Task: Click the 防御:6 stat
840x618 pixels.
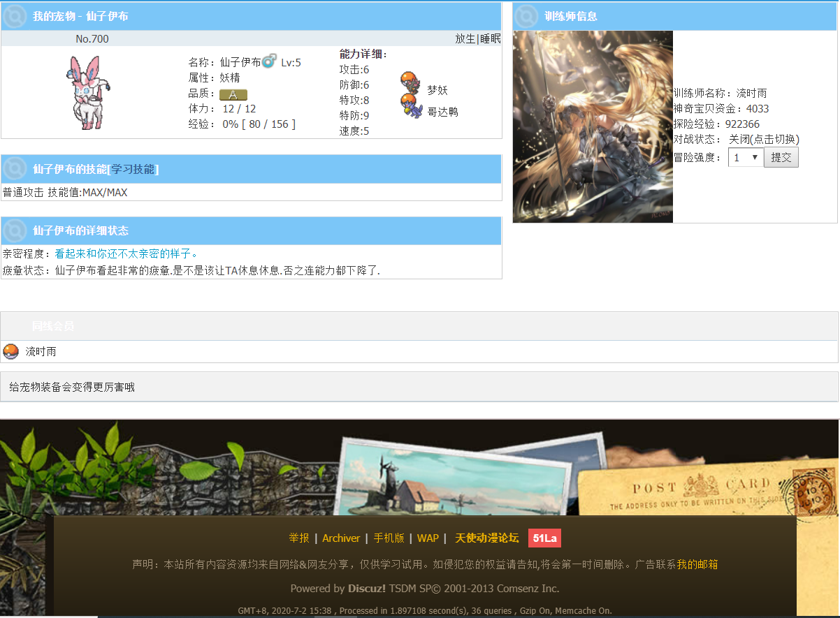Action: click(x=354, y=84)
